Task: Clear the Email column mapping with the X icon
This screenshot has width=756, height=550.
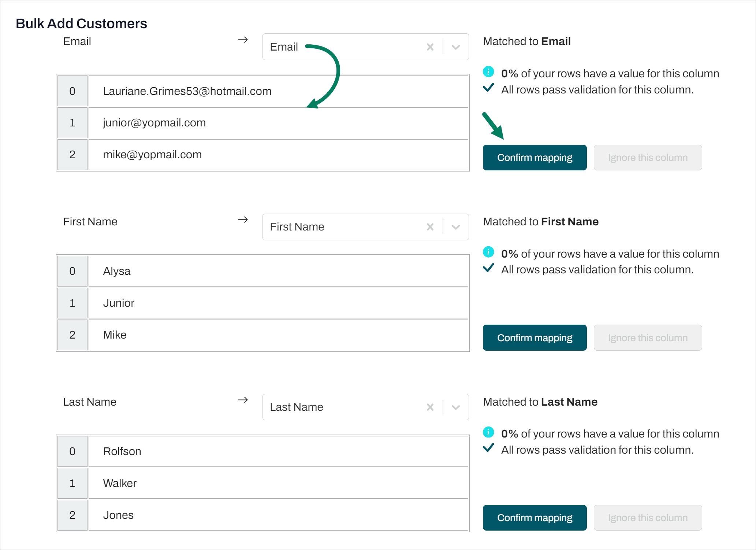Action: [430, 47]
